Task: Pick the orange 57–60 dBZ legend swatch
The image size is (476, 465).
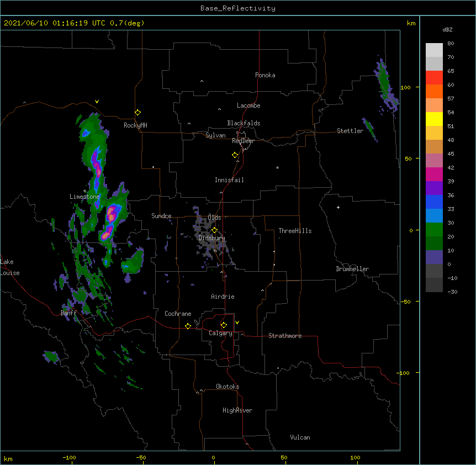Action: point(434,92)
